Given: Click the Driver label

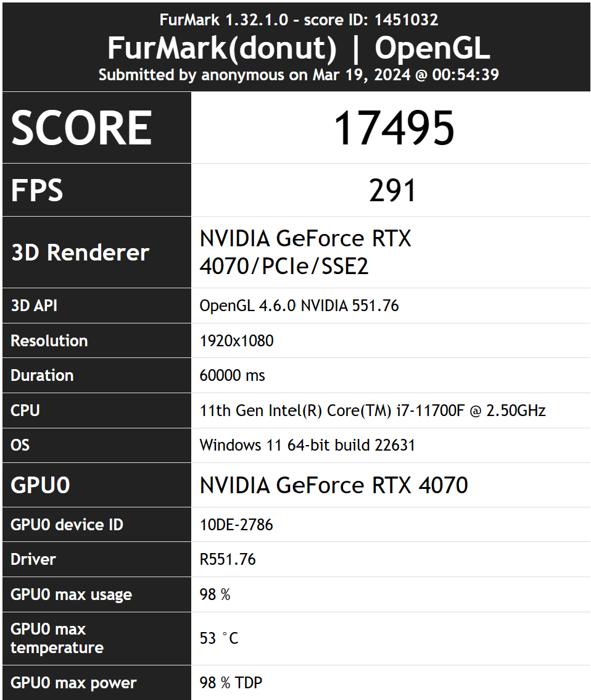Looking at the screenshot, I should pyautogui.click(x=33, y=559).
